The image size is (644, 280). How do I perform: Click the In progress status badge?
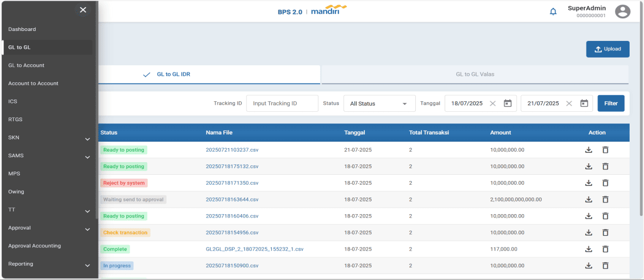point(117,266)
